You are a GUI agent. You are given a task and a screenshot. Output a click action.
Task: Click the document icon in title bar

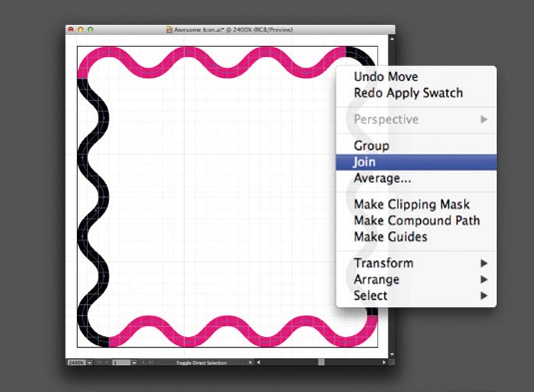point(169,30)
